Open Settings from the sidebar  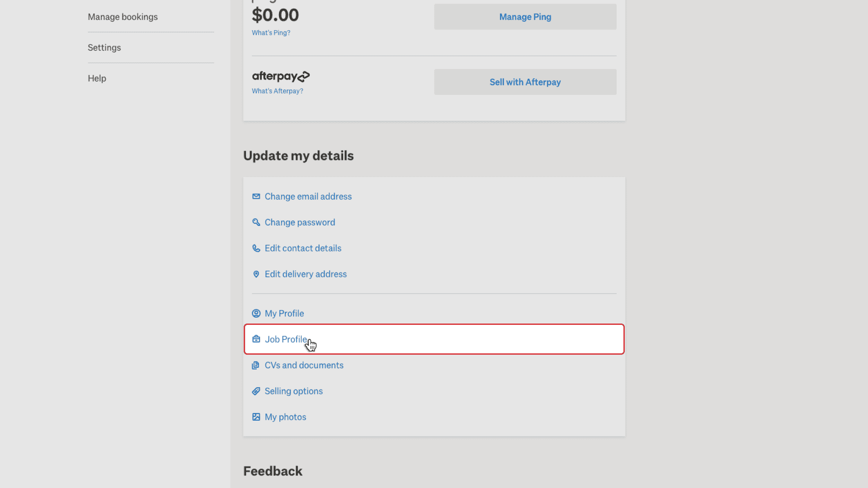104,47
